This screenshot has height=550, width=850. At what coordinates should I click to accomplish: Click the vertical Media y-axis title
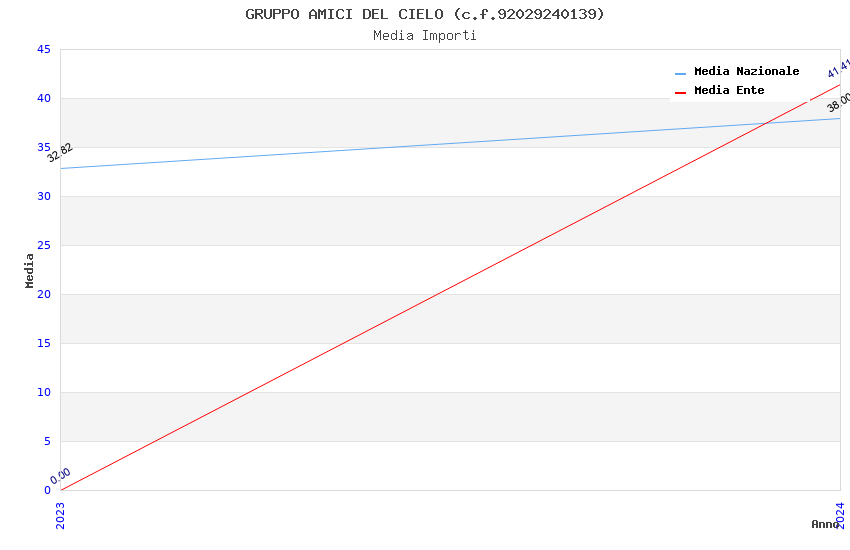coord(30,270)
